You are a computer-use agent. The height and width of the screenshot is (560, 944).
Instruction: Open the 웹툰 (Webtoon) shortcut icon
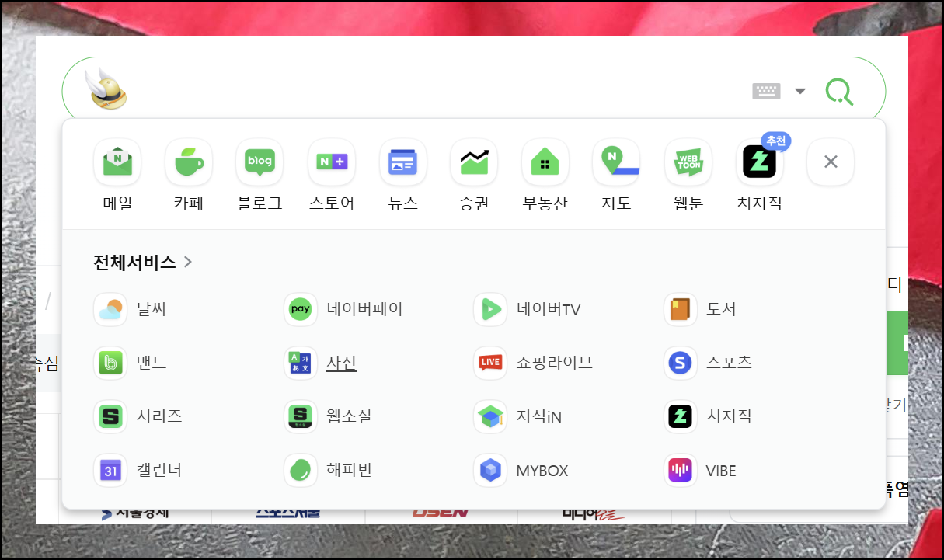(x=688, y=162)
